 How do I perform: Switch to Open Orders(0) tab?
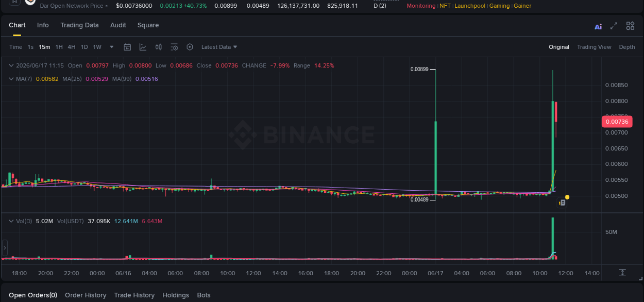(x=33, y=295)
